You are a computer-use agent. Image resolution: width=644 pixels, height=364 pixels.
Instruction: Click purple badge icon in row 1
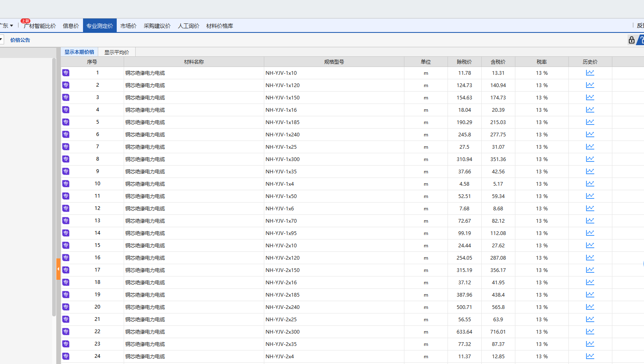tap(66, 73)
